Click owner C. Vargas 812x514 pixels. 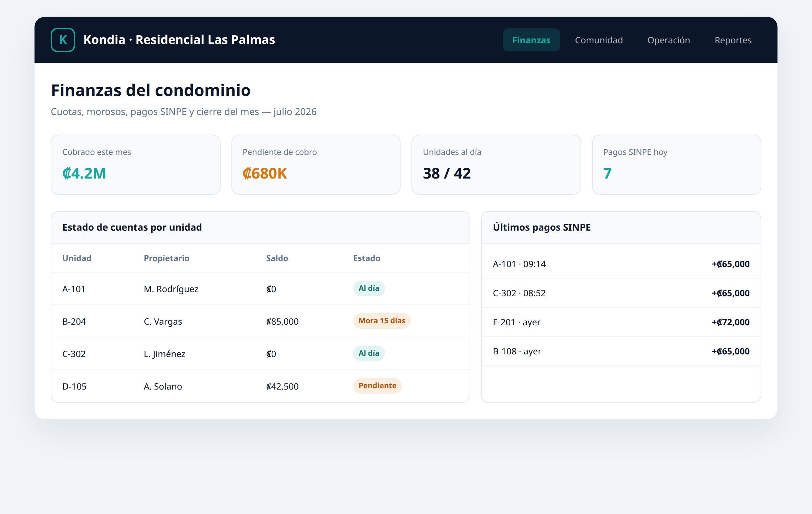[x=163, y=322]
